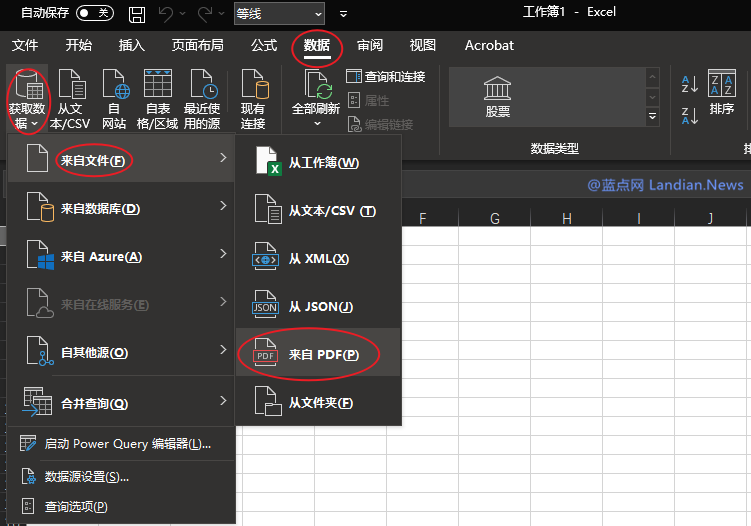Switch to the 审阅 (Review) tab
The height and width of the screenshot is (526, 751).
pos(370,45)
